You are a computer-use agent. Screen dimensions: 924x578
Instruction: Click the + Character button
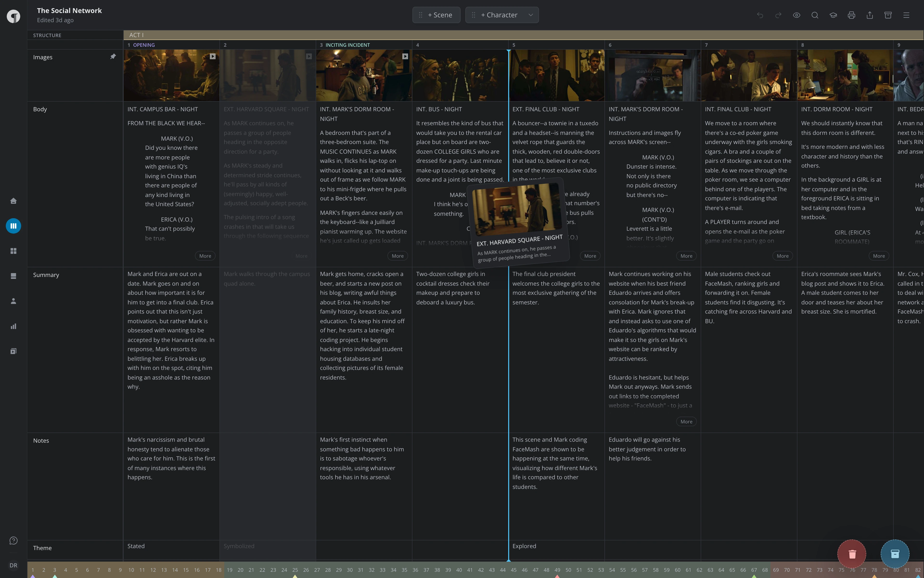point(495,15)
